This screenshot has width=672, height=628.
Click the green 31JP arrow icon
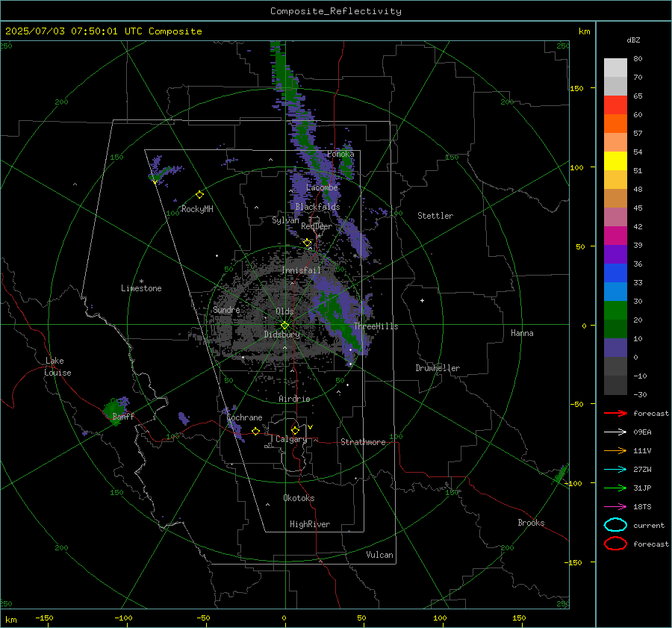[x=615, y=488]
